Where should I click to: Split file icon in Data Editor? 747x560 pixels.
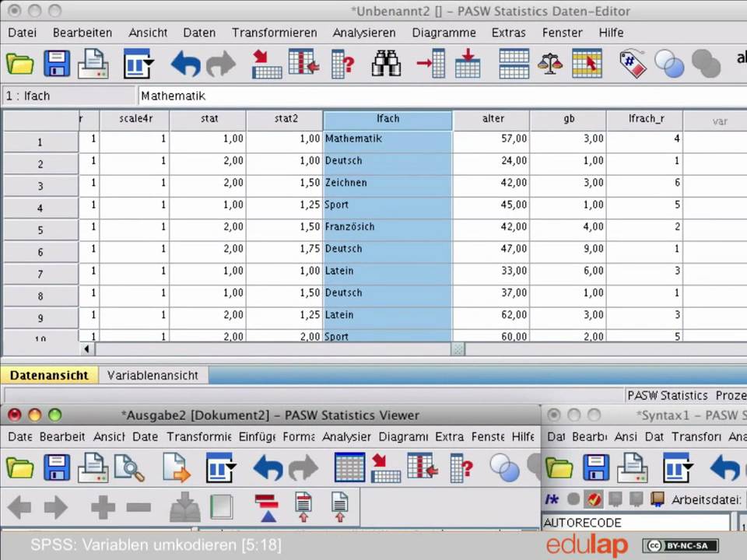coord(514,64)
